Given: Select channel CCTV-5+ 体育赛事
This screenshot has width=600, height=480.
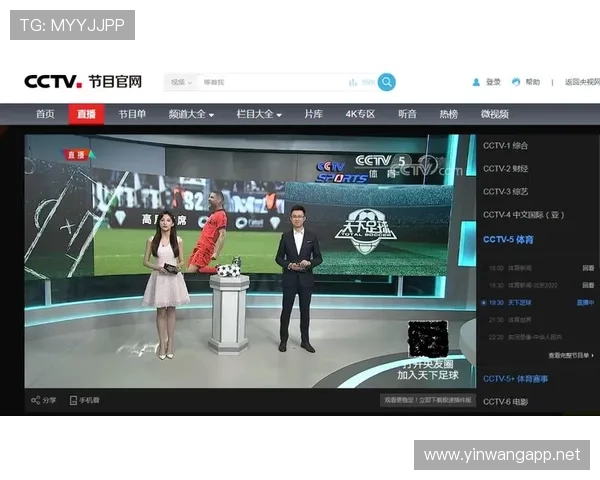Looking at the screenshot, I should 515,379.
